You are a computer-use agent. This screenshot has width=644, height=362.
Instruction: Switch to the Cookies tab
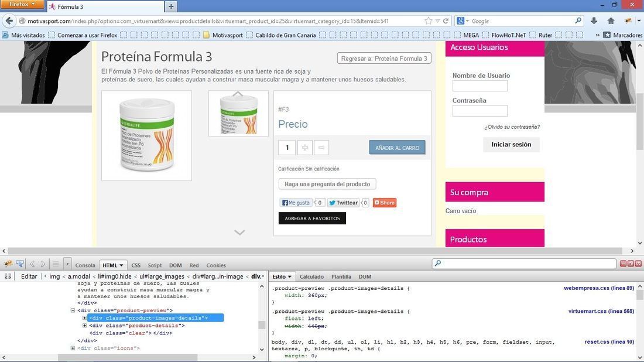coord(216,265)
